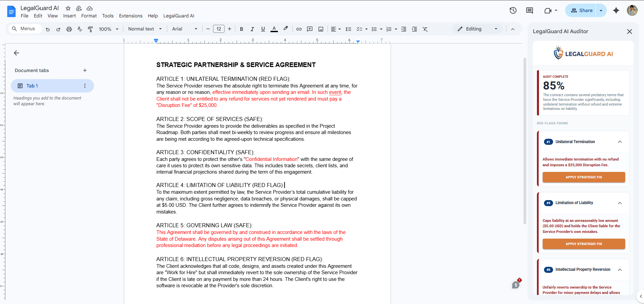Screen dimensions: 644x304
Task: Open the comments history icon
Action: [x=530, y=10]
